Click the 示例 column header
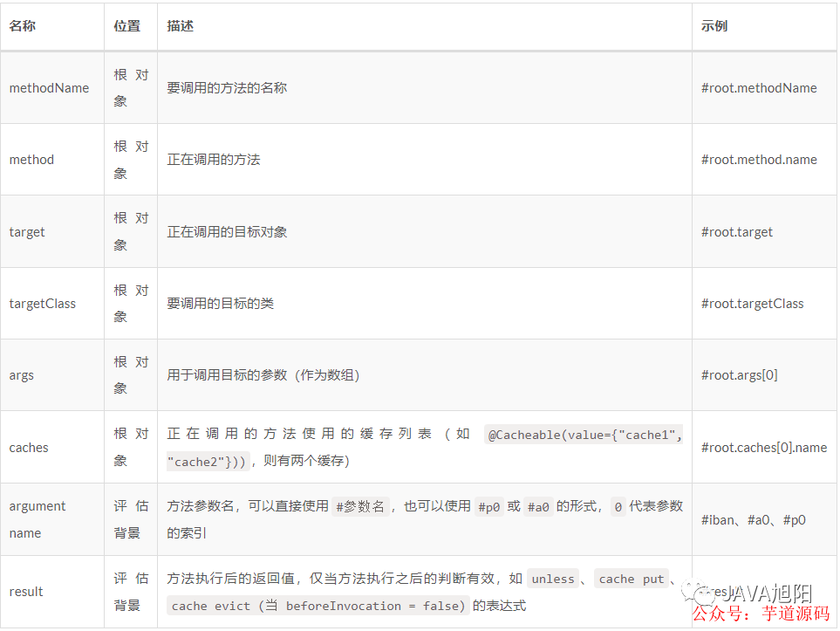840x631 pixels. [x=713, y=26]
